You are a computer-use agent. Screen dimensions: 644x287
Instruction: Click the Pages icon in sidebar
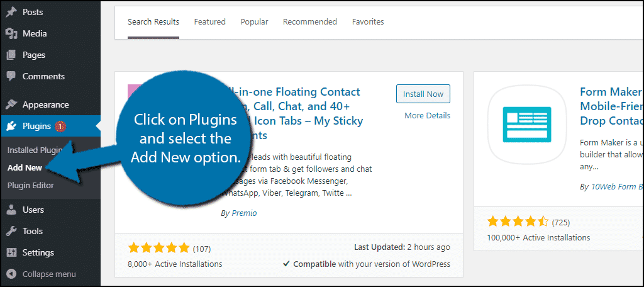click(11, 55)
